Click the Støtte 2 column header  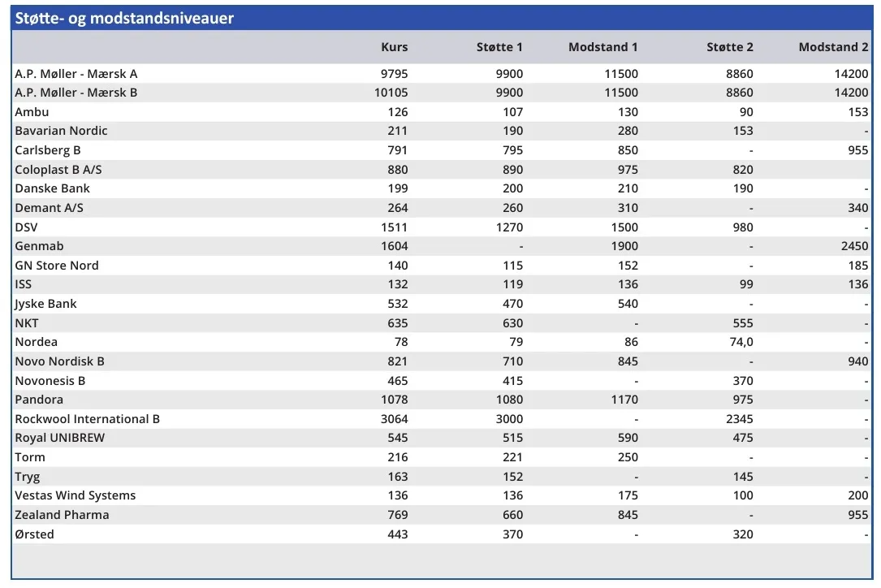click(x=729, y=47)
